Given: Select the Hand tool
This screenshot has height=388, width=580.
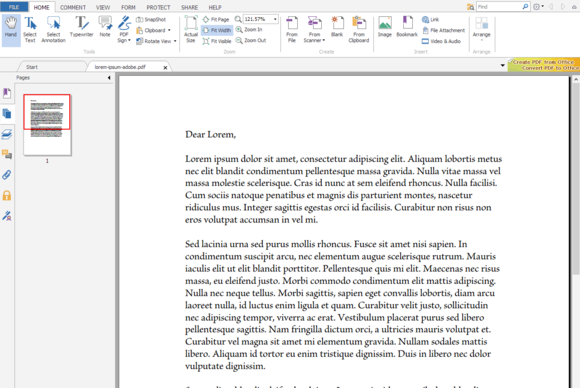Looking at the screenshot, I should 11,30.
